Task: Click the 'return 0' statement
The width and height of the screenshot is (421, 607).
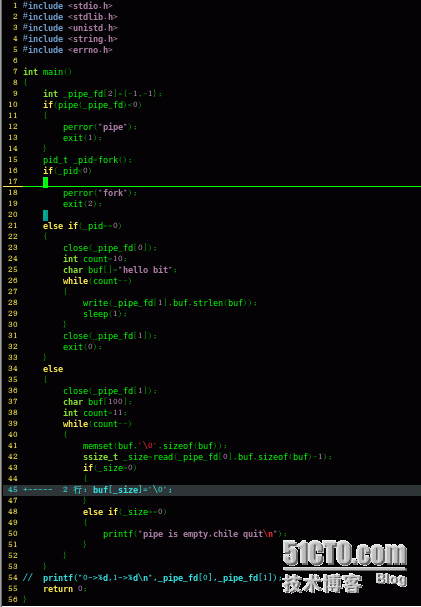Action: pos(65,589)
